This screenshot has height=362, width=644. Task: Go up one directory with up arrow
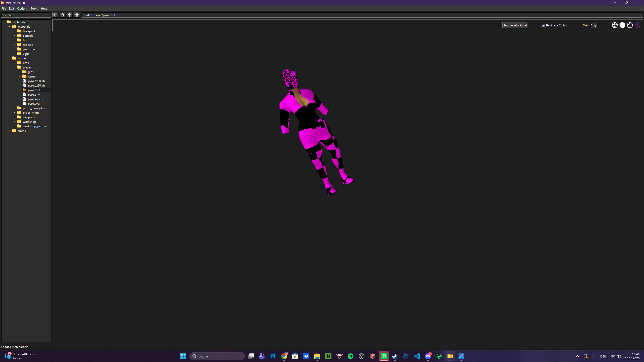[x=70, y=15]
